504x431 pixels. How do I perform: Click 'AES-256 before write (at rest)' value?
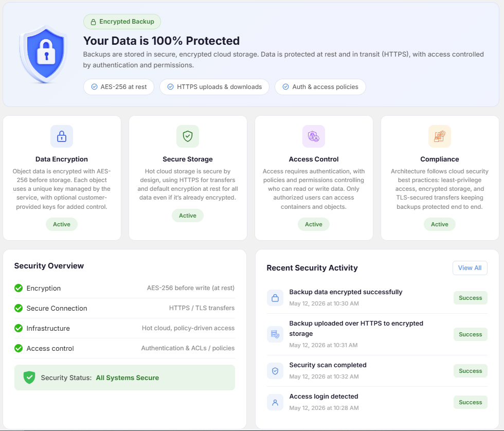click(191, 288)
